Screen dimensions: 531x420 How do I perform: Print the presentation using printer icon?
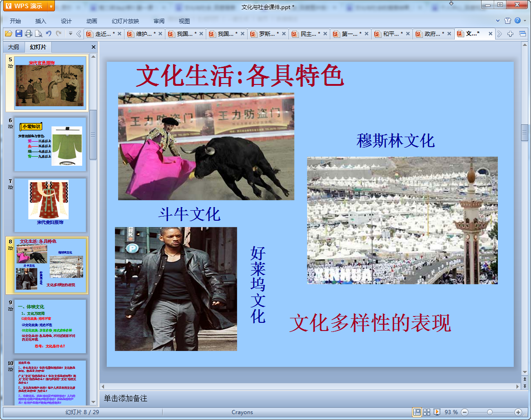29,34
